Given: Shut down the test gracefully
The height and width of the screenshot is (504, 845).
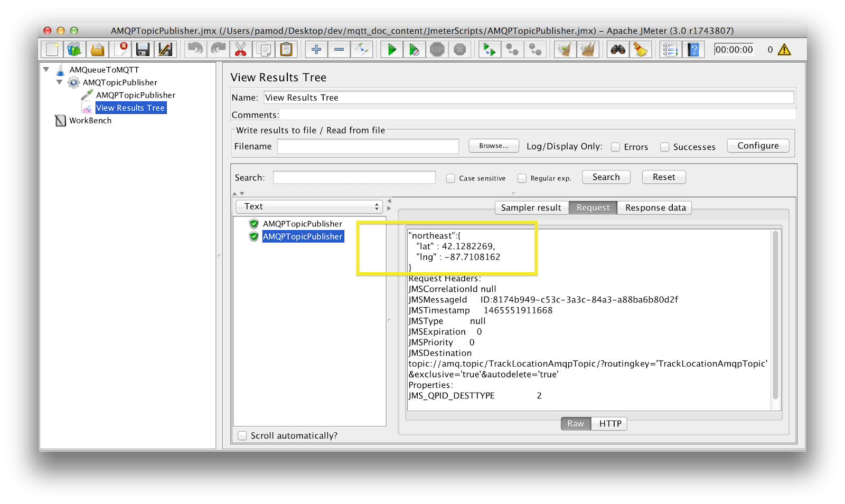Looking at the screenshot, I should point(460,50).
